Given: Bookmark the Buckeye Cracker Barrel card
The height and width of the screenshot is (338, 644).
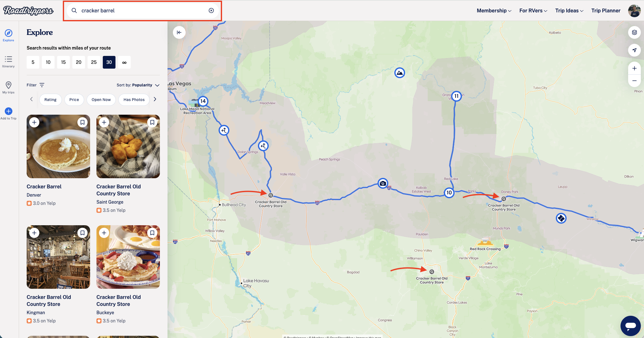Looking at the screenshot, I should 152,233.
